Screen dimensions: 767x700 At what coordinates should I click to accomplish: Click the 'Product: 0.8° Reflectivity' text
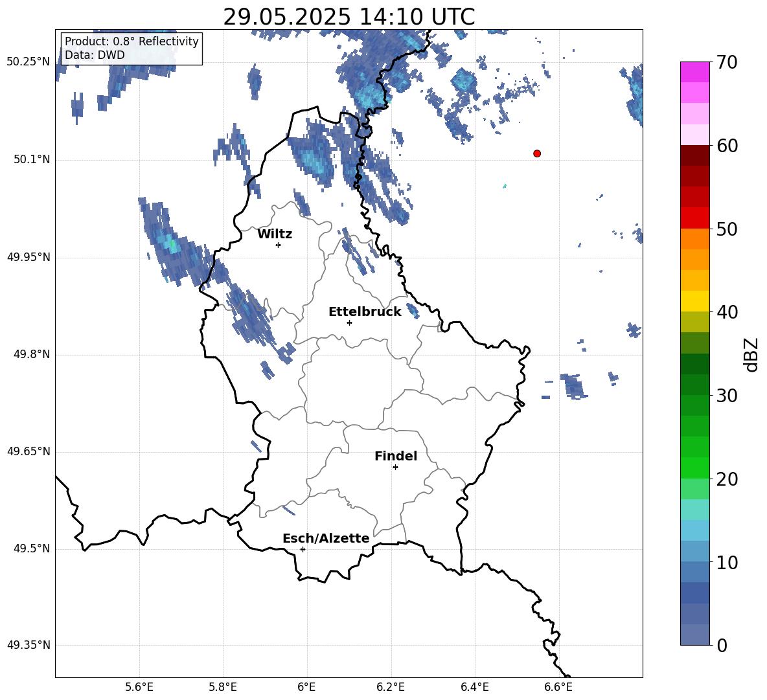pyautogui.click(x=132, y=41)
